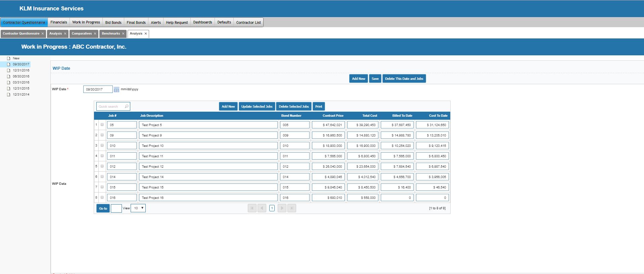Sort by the Contract Price column header
Image resolution: width=644 pixels, height=274 pixels.
tap(333, 116)
